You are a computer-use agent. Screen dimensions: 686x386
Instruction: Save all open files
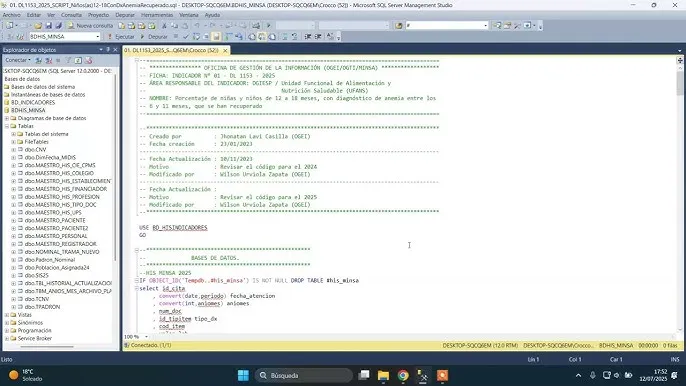(58, 26)
